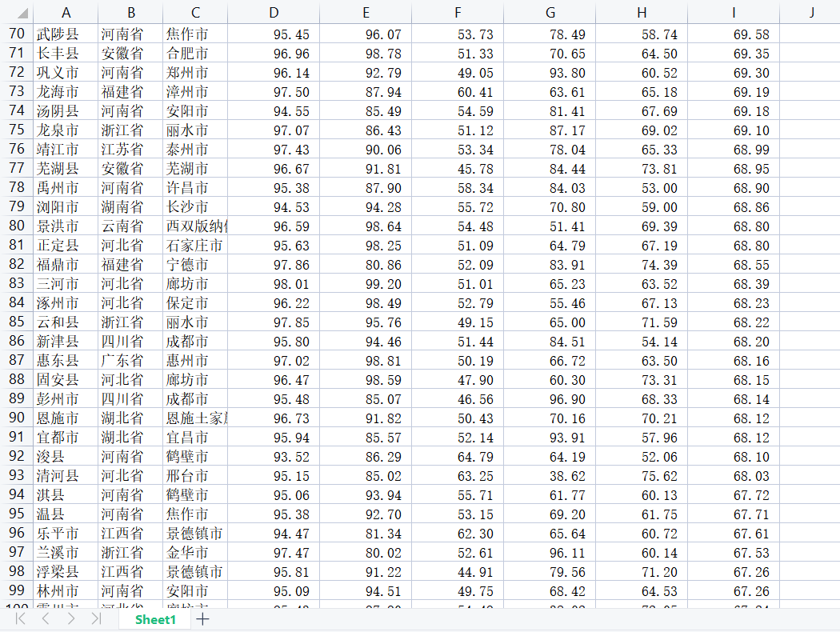Click cell containing 清河县
The width and height of the screenshot is (840, 632).
[x=66, y=476]
